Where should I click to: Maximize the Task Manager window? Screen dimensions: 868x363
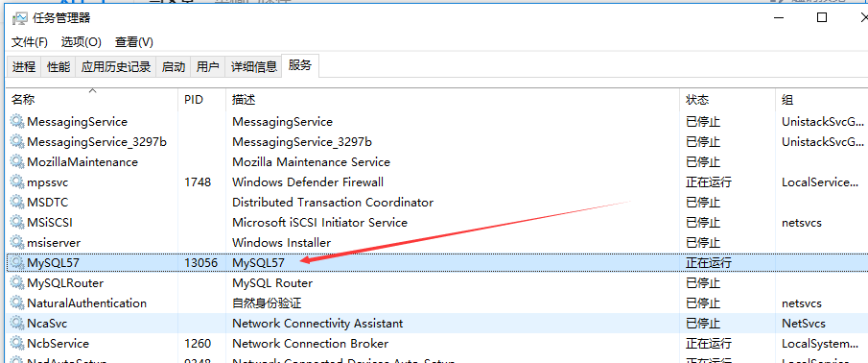point(822,17)
